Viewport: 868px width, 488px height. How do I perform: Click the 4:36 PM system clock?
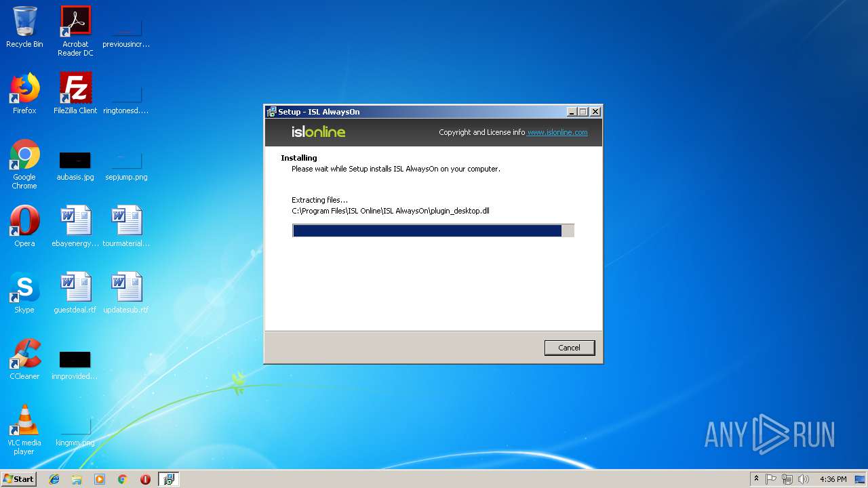[x=833, y=479]
